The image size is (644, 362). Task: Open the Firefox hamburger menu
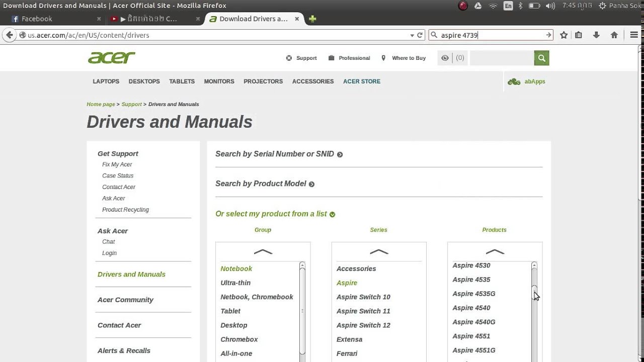pos(634,35)
